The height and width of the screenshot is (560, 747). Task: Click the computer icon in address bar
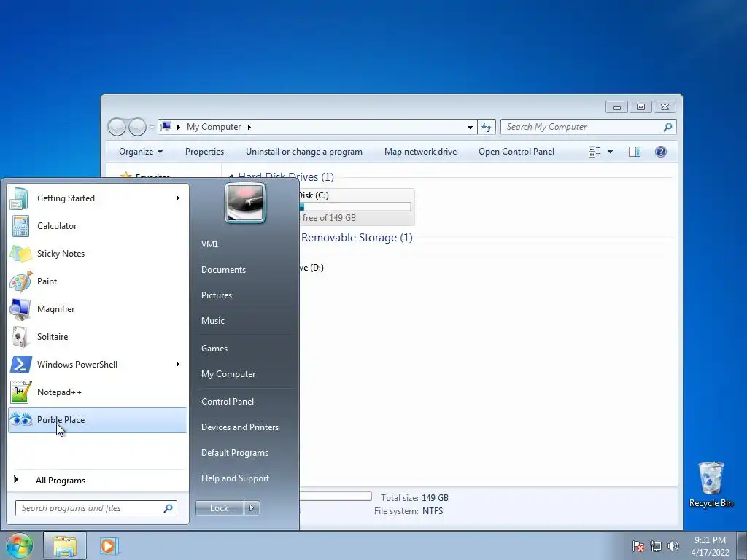166,127
